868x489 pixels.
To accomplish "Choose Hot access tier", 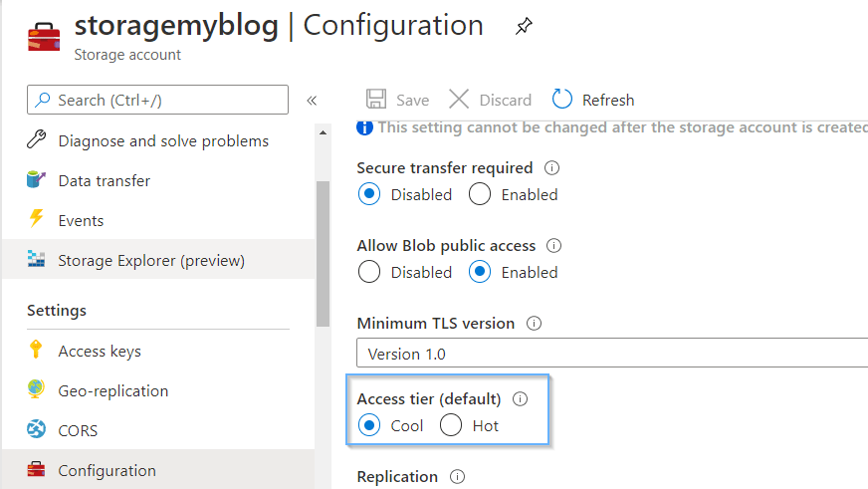I will pyautogui.click(x=451, y=425).
